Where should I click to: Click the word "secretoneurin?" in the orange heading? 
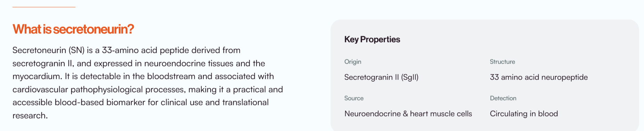[x=93, y=29]
